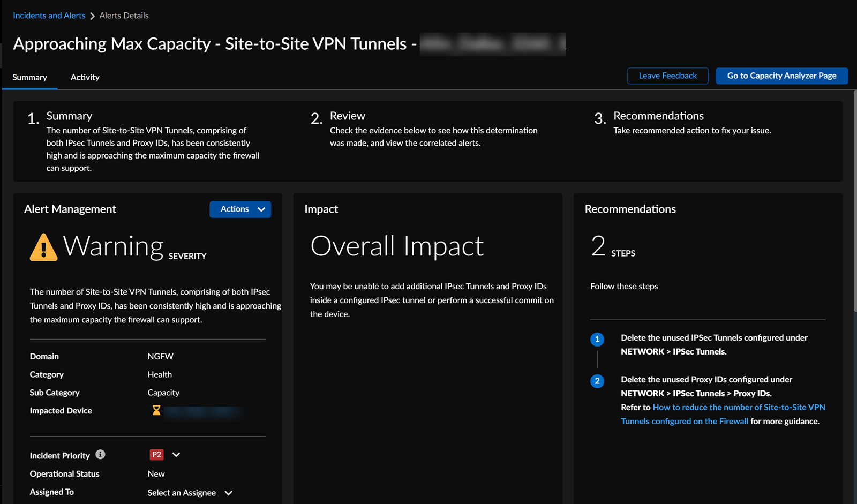
Task: Click the step 1 numbered circle
Action: [597, 339]
